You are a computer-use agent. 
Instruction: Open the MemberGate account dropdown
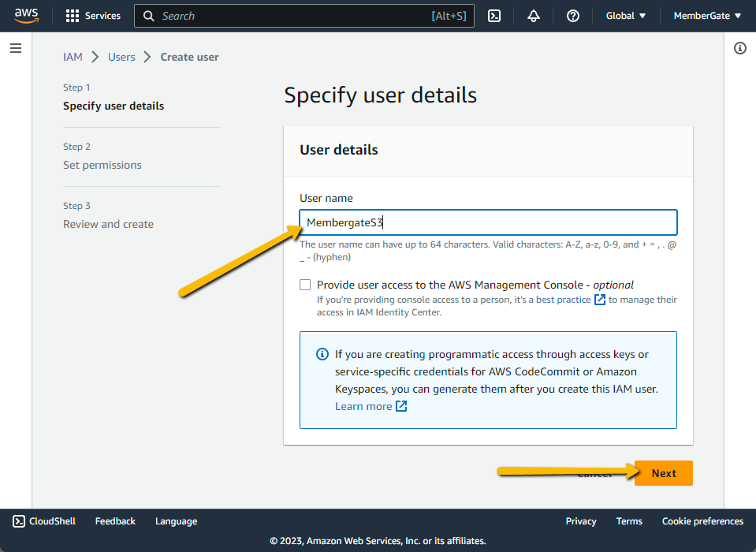click(707, 16)
